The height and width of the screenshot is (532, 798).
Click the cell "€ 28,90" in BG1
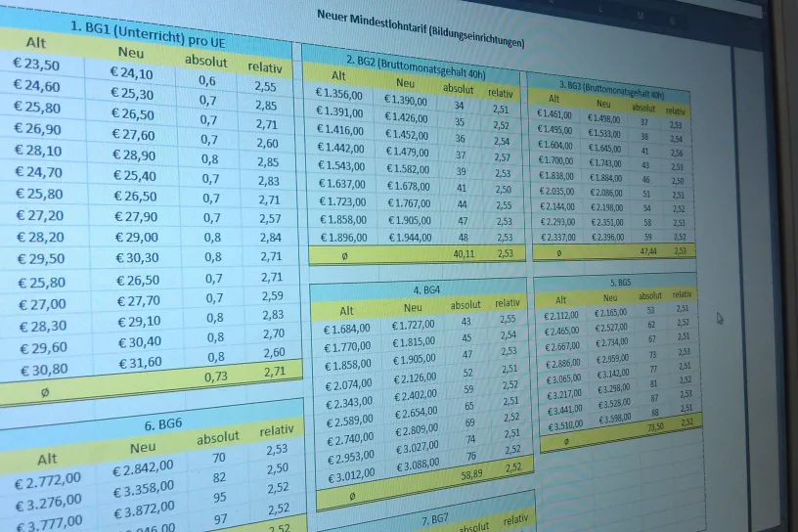pyautogui.click(x=134, y=155)
